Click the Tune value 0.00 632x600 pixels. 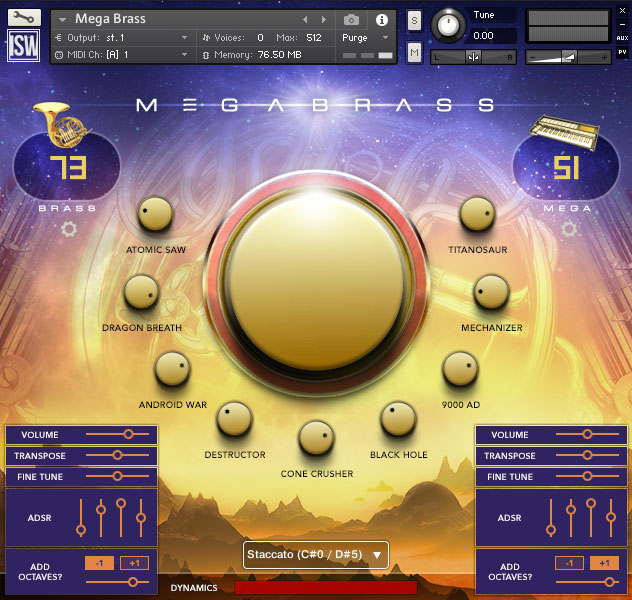[483, 36]
